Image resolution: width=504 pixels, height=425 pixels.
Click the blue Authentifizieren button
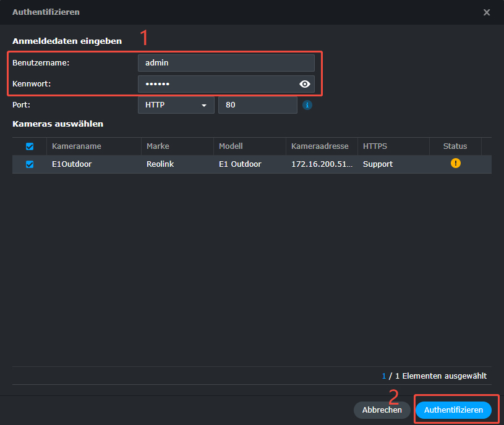click(453, 410)
